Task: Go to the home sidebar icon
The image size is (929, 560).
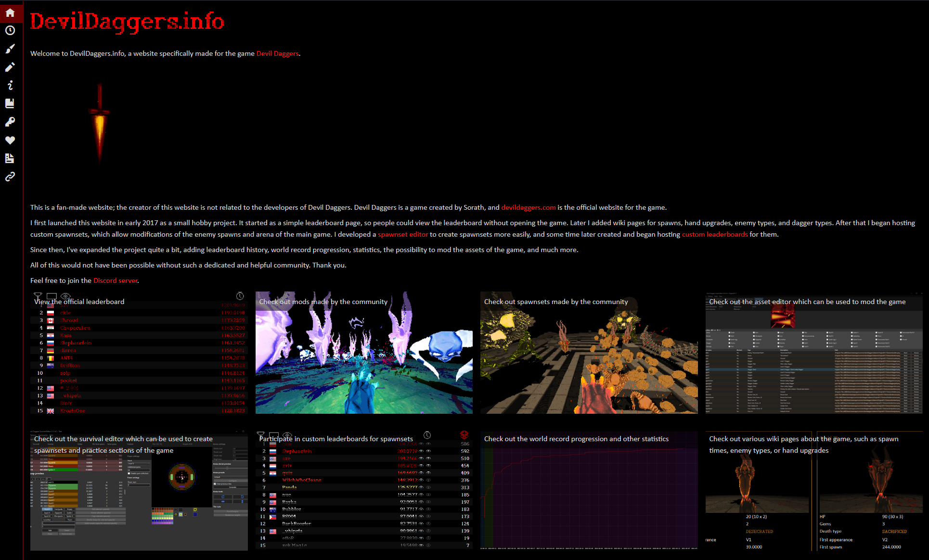Action: tap(10, 13)
